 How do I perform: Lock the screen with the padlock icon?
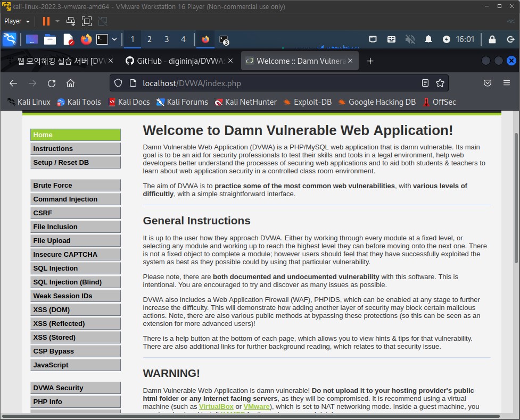tap(492, 39)
